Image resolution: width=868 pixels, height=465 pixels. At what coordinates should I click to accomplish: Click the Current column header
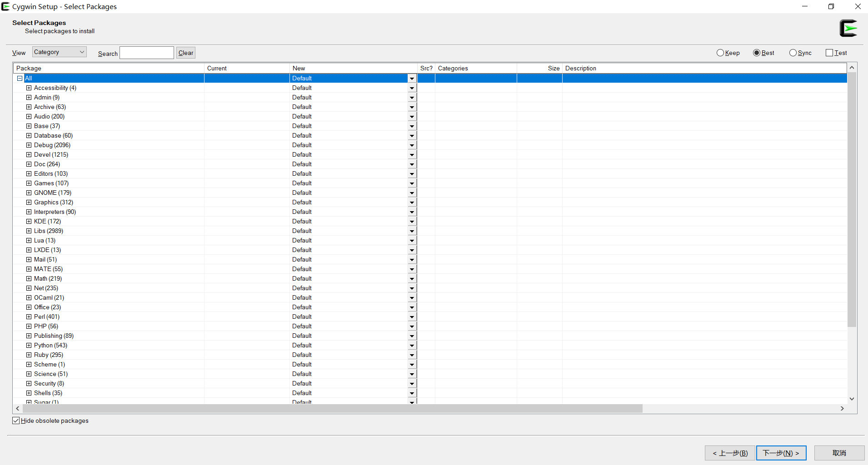click(x=247, y=68)
